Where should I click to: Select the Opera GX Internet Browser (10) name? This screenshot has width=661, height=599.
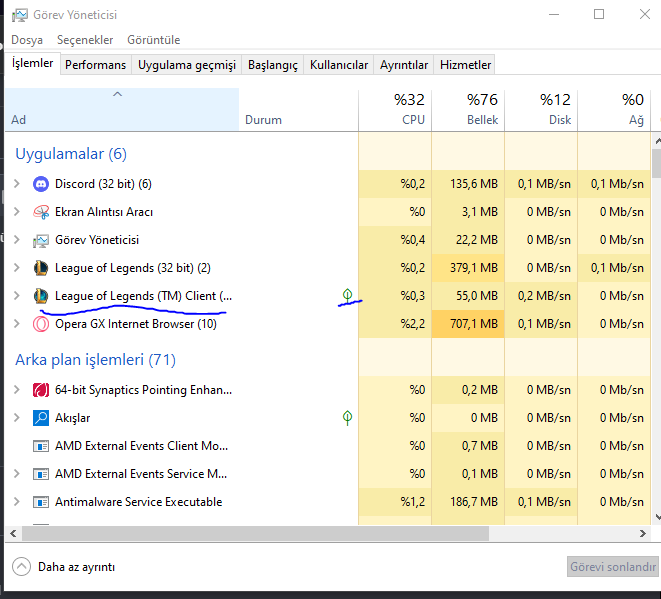point(136,324)
